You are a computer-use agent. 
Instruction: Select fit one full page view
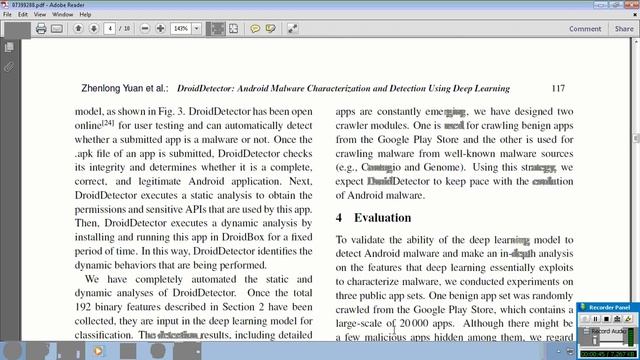pos(233,29)
